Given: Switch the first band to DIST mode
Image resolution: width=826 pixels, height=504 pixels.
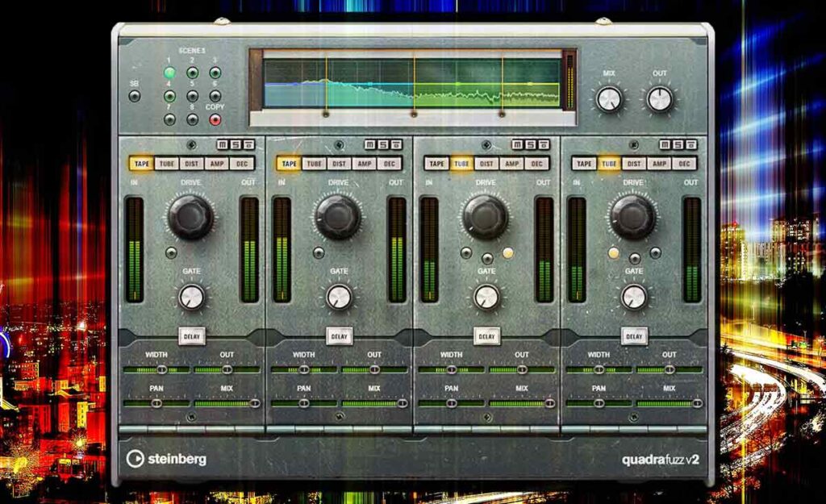Looking at the screenshot, I should pyautogui.click(x=192, y=164).
